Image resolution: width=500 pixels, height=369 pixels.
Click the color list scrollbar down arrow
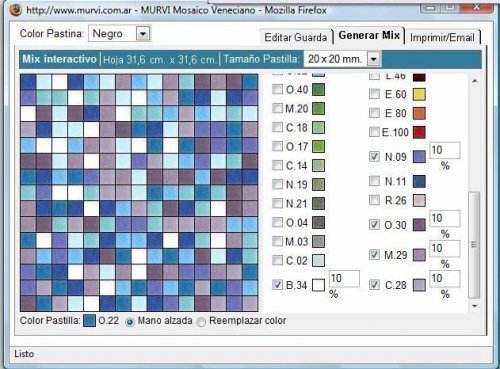coord(475,306)
